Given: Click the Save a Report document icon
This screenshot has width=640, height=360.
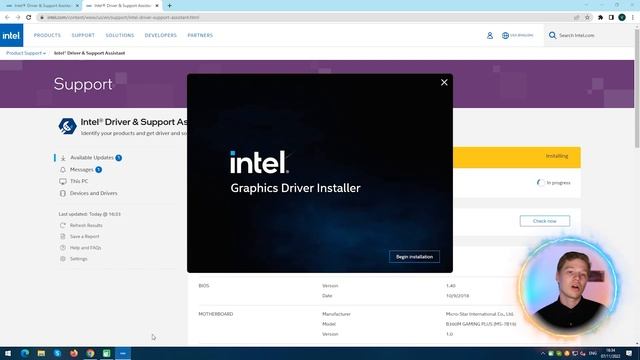Looking at the screenshot, I should (63, 236).
